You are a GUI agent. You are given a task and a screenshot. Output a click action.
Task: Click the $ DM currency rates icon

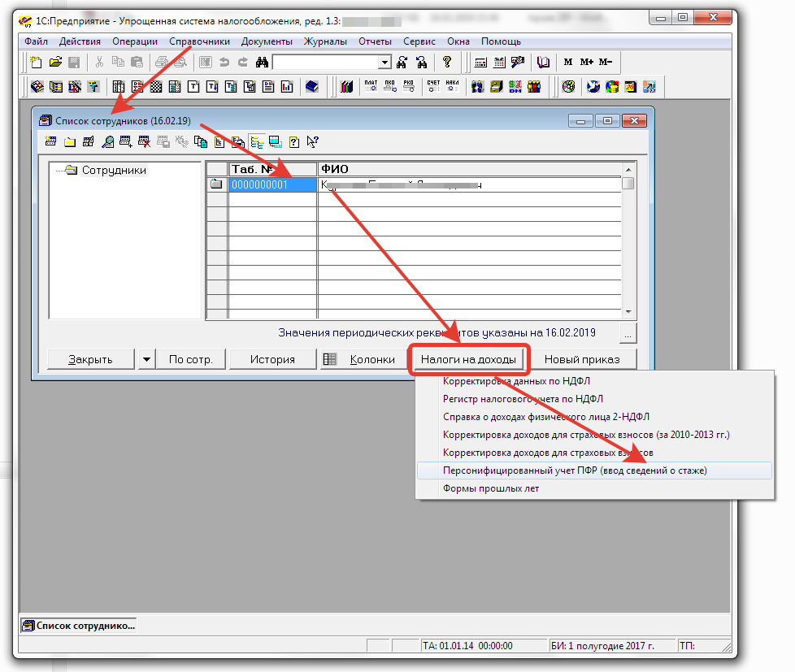tap(515, 87)
